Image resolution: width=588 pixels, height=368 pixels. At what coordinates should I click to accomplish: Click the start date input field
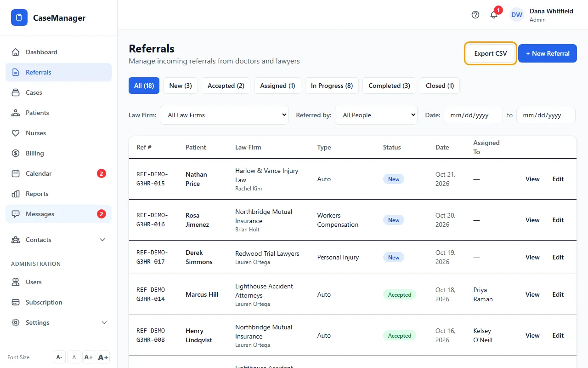[473, 115]
